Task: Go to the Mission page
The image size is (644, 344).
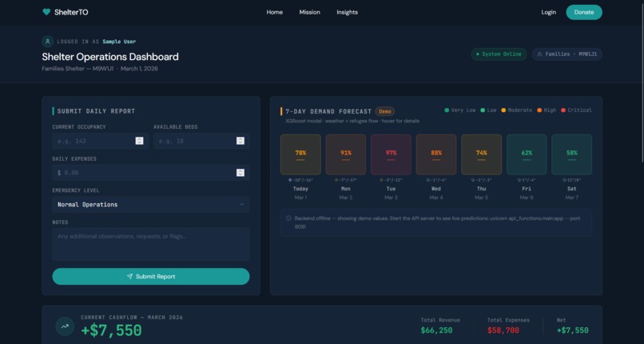Action: coord(310,12)
